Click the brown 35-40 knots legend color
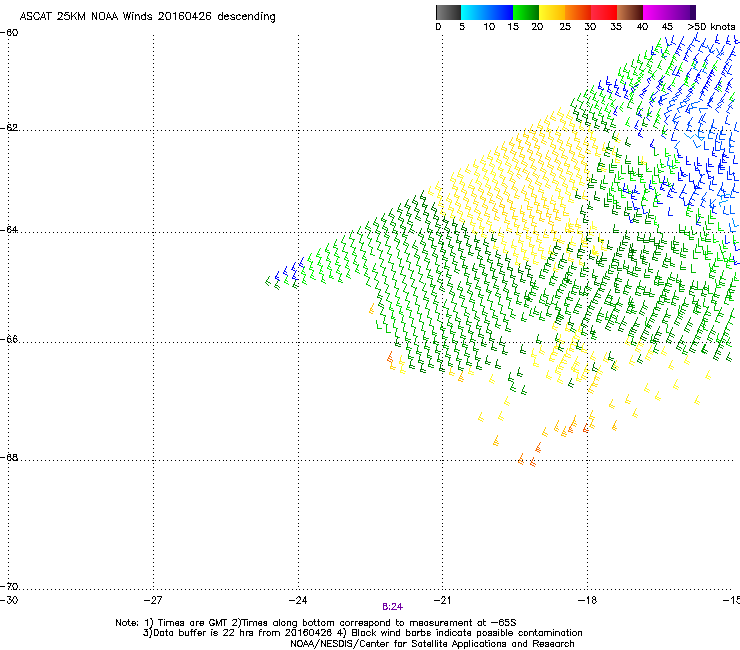 tap(630, 12)
